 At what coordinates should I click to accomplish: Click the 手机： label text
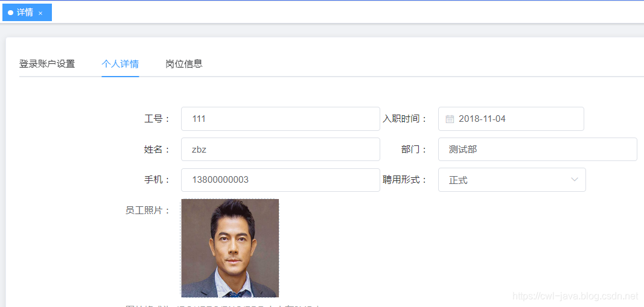(x=157, y=180)
